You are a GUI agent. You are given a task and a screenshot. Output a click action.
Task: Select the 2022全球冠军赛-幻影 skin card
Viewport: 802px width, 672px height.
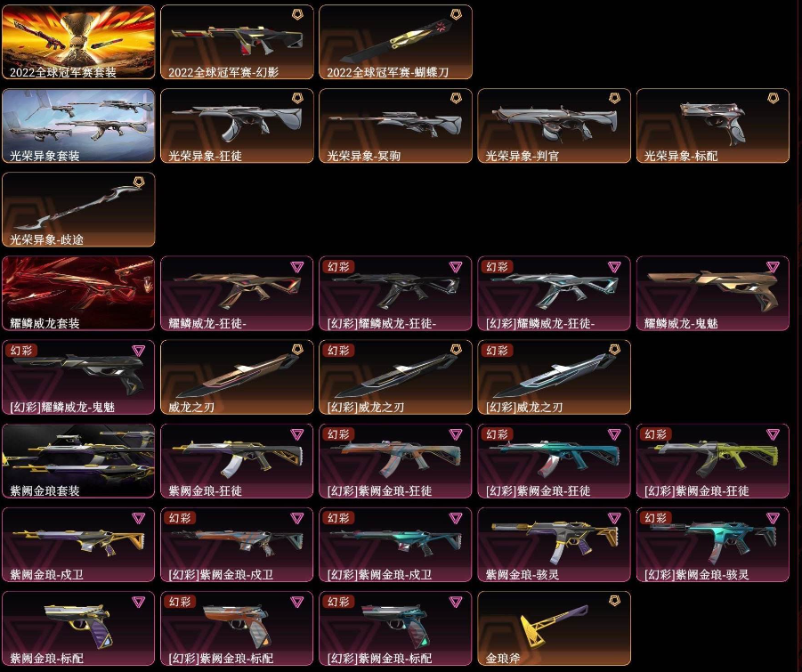pyautogui.click(x=237, y=42)
